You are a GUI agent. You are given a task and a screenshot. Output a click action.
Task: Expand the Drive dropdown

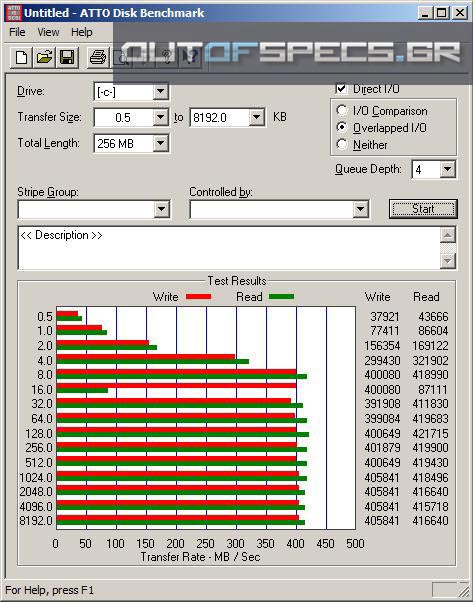click(x=160, y=92)
